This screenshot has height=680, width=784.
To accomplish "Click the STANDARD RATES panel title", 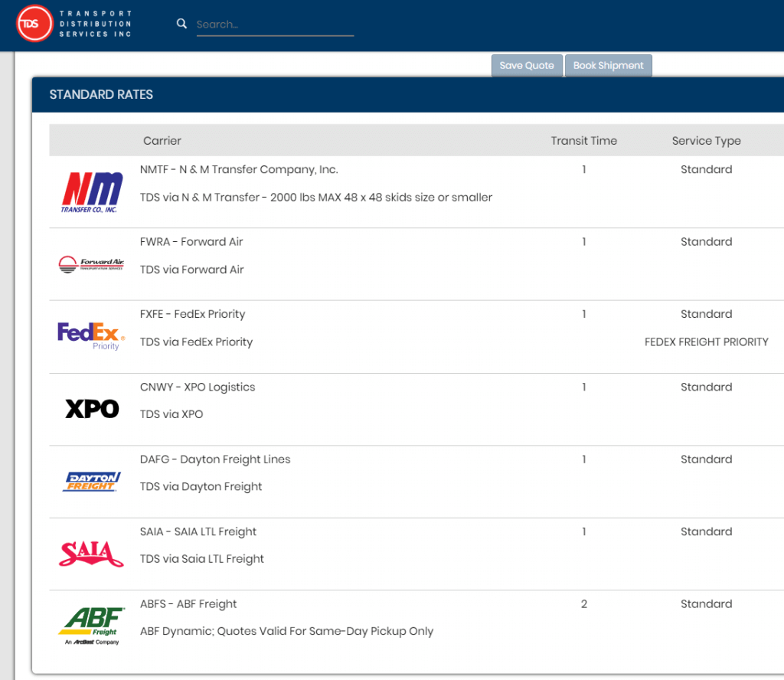I will [x=101, y=94].
